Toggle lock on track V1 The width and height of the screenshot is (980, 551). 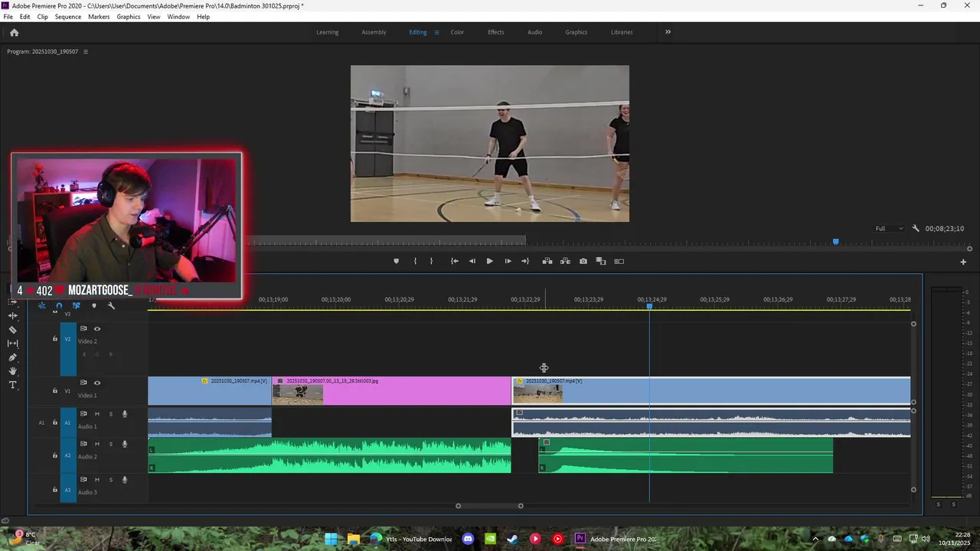54,391
